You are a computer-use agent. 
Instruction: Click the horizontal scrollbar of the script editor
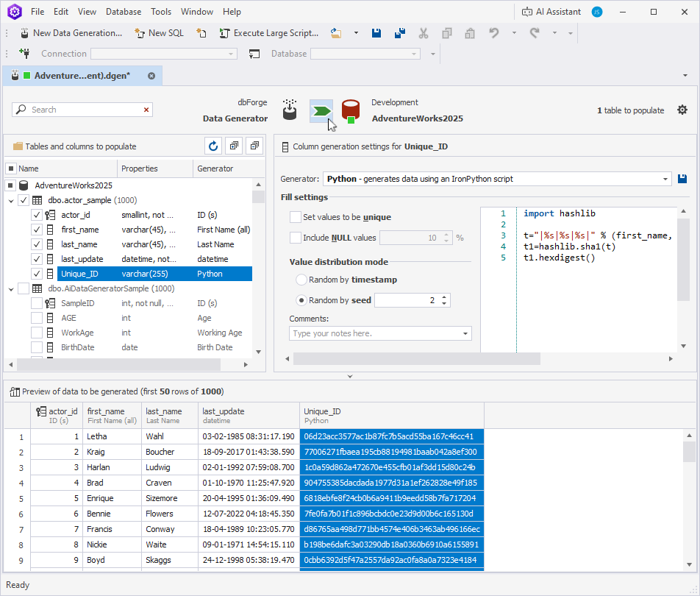click(x=416, y=359)
